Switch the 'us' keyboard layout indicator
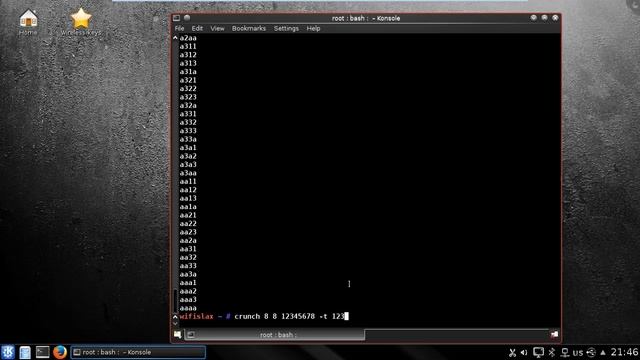640x360 pixels. 578,353
